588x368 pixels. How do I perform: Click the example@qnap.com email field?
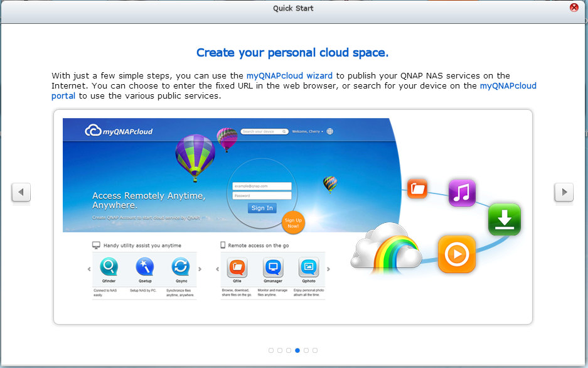pyautogui.click(x=262, y=186)
